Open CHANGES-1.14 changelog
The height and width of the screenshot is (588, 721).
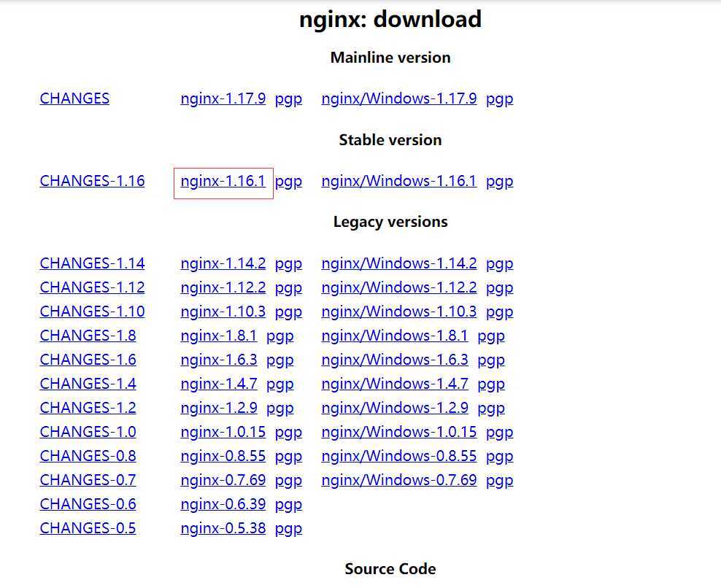(x=92, y=263)
